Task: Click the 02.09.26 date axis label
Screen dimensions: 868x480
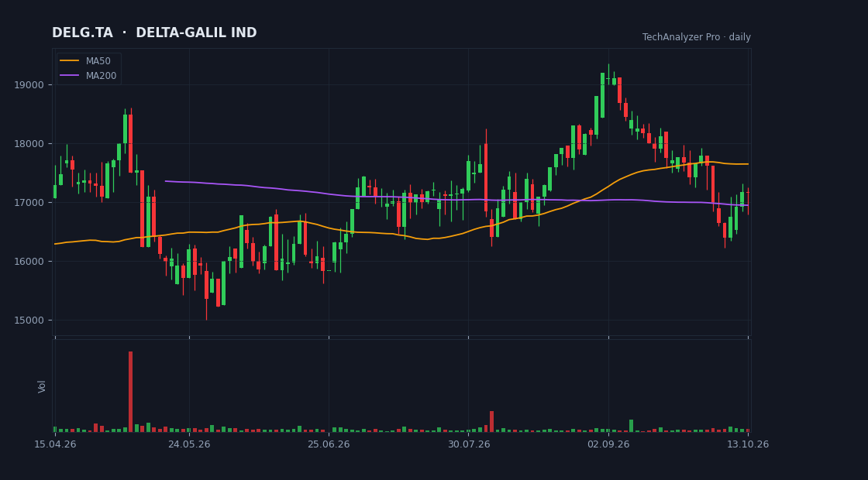Action: [x=608, y=444]
